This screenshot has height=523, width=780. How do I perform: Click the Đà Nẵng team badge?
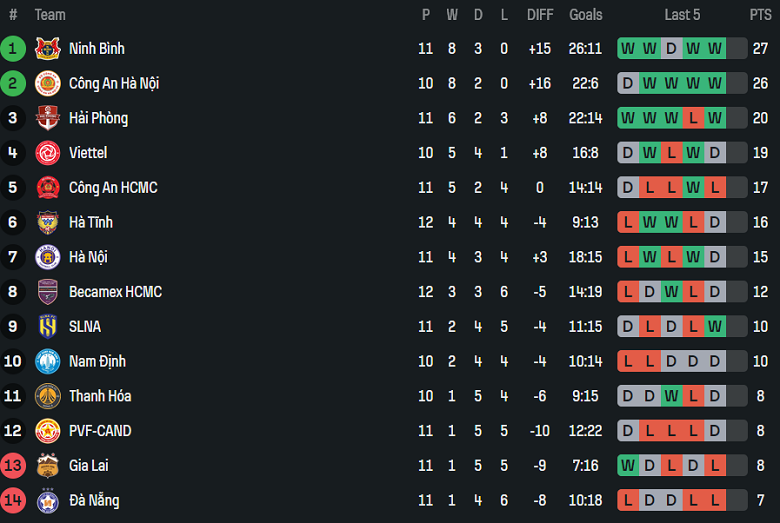point(47,500)
